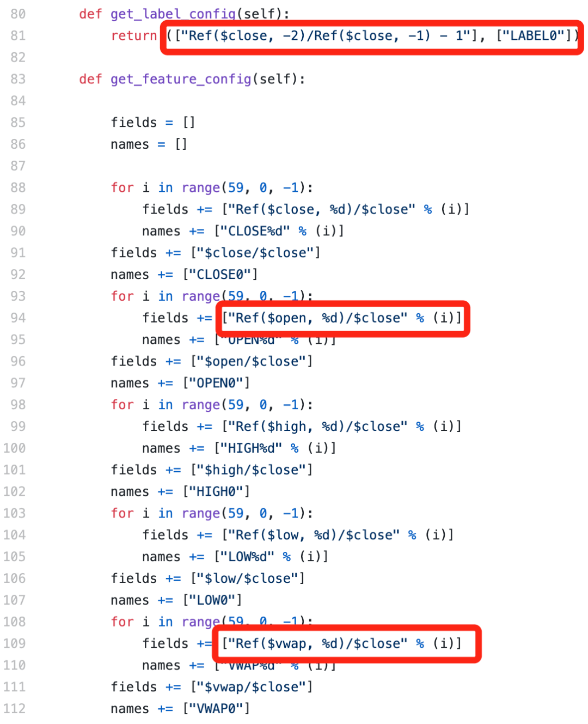The image size is (588, 724).
Task: Click the "CLOSE0" string on line 92
Action: coord(220,275)
